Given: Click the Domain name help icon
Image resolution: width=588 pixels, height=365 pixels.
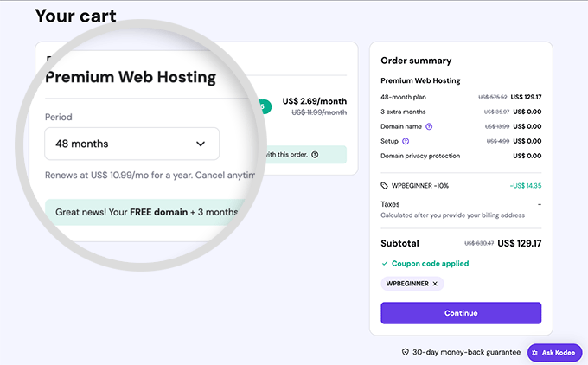Looking at the screenshot, I should coord(429,126).
